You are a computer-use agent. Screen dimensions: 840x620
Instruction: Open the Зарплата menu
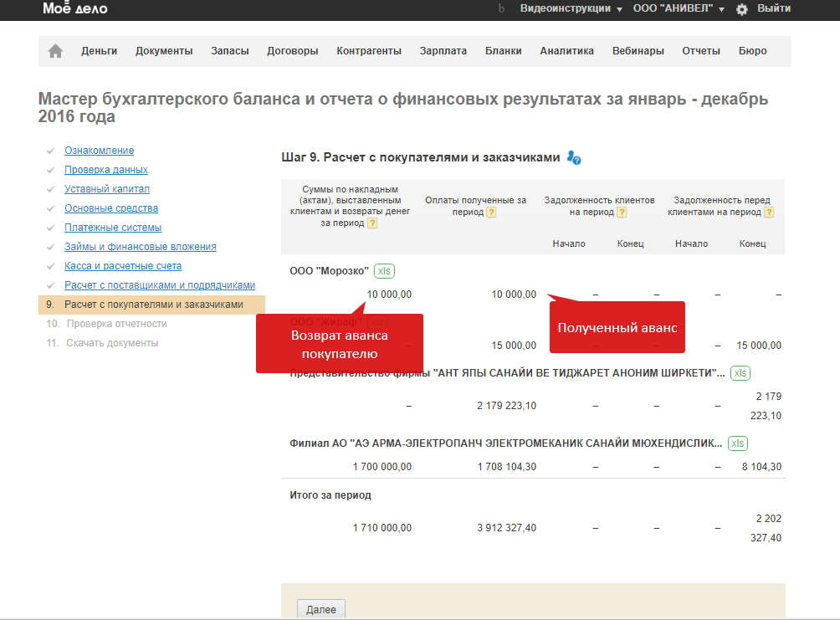pyautogui.click(x=443, y=51)
